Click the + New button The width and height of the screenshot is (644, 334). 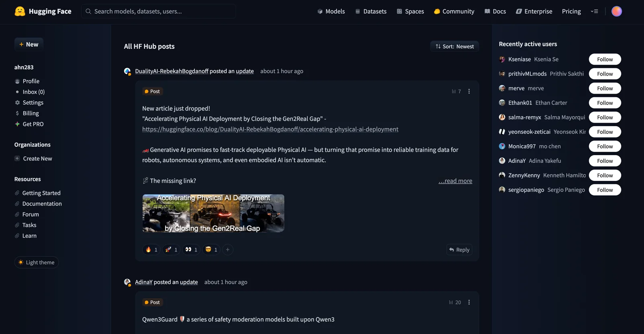[29, 44]
